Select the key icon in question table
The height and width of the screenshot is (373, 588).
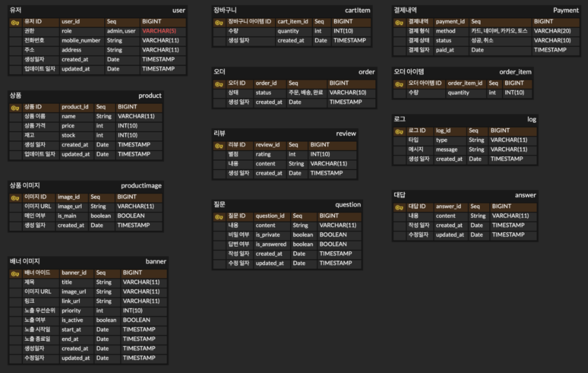pyautogui.click(x=219, y=217)
